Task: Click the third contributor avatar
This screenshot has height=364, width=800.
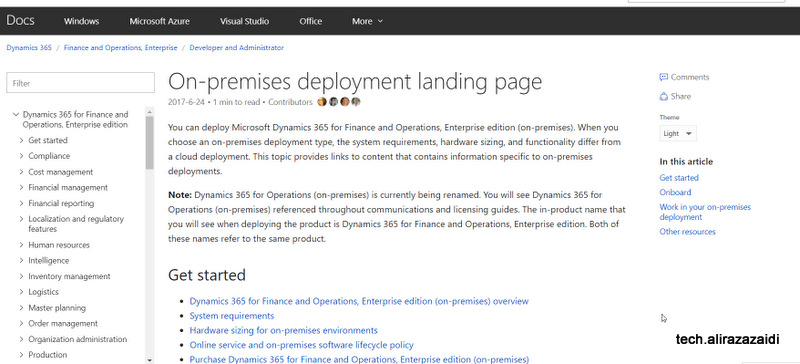Action: click(x=345, y=102)
